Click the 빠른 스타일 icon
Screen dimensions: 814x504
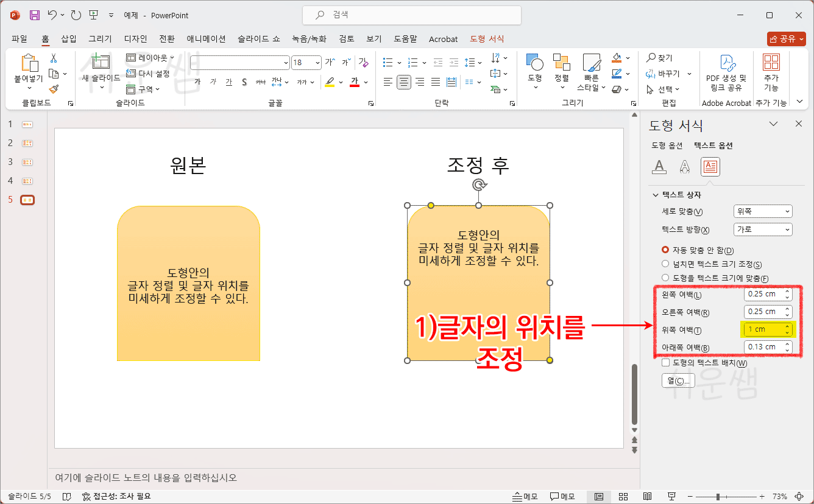click(590, 63)
